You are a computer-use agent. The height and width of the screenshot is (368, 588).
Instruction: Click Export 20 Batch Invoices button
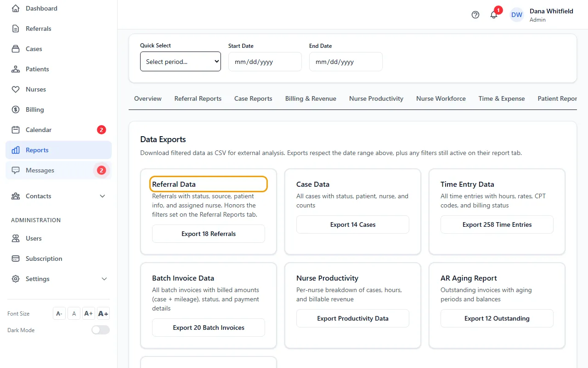tap(209, 328)
